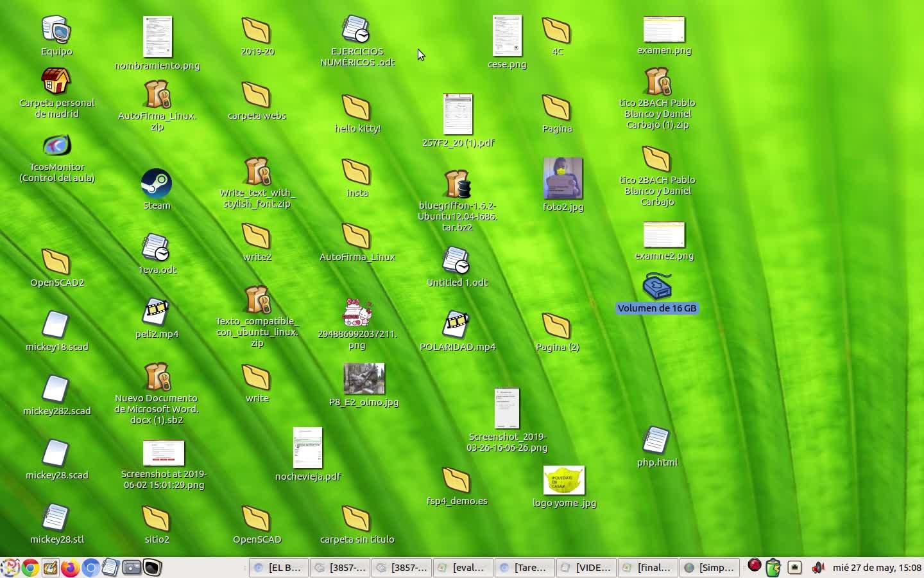Open Carpeta personal de madrid home folder
The height and width of the screenshot is (578, 924).
(56, 82)
